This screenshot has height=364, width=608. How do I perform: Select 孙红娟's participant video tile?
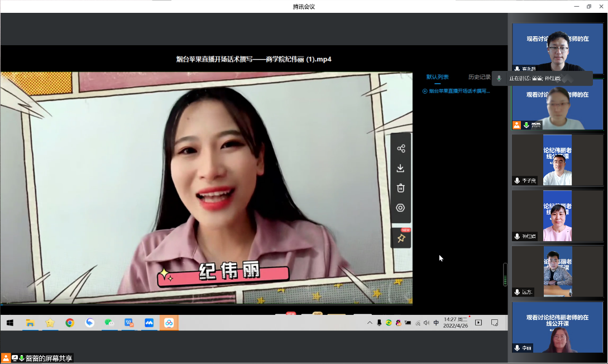click(x=558, y=215)
